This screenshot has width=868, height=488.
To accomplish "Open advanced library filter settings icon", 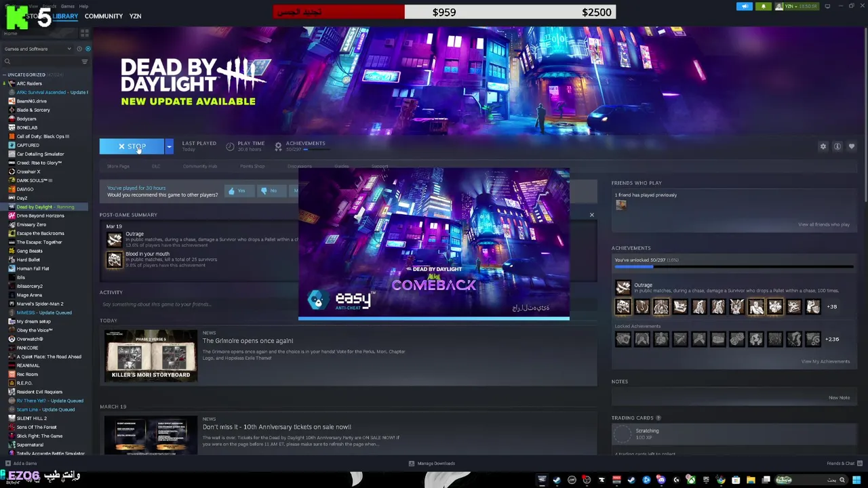I will point(85,62).
